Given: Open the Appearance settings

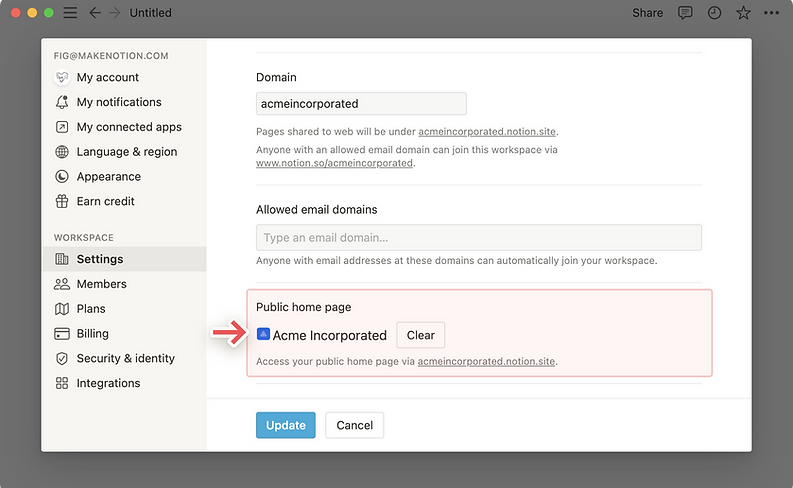Looking at the screenshot, I should coord(108,176).
